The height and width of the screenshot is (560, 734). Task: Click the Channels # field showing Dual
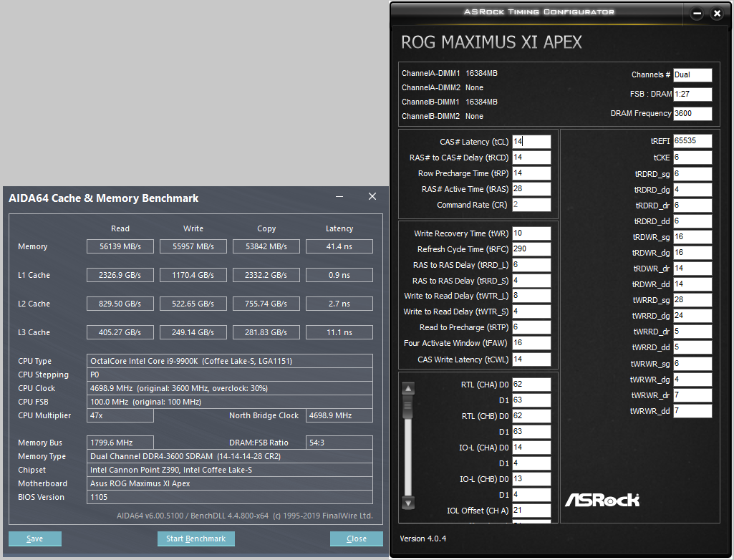(x=692, y=75)
